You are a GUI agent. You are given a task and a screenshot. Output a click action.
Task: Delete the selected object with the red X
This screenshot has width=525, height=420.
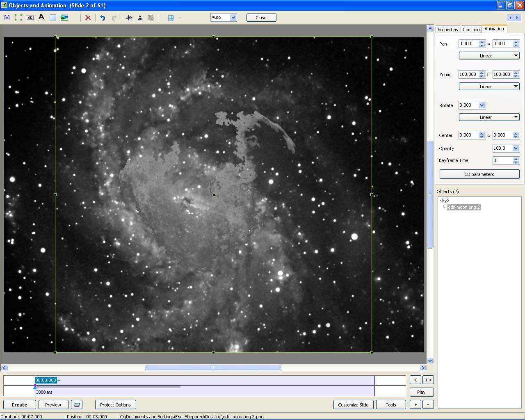tap(88, 18)
